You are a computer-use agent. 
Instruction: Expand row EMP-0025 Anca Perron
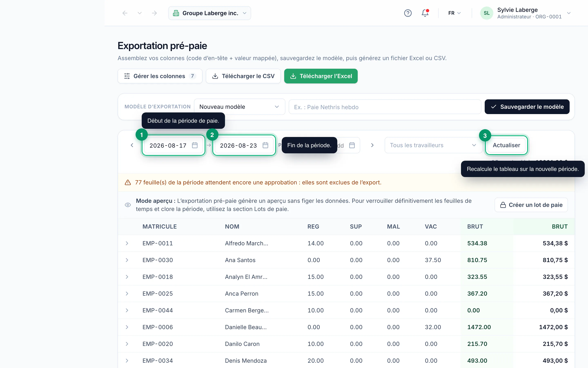(127, 294)
